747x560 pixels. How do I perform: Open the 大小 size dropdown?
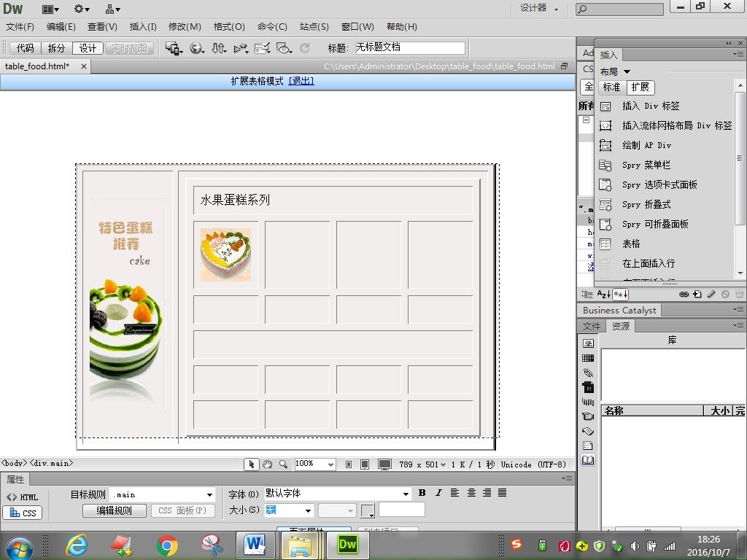click(x=309, y=510)
